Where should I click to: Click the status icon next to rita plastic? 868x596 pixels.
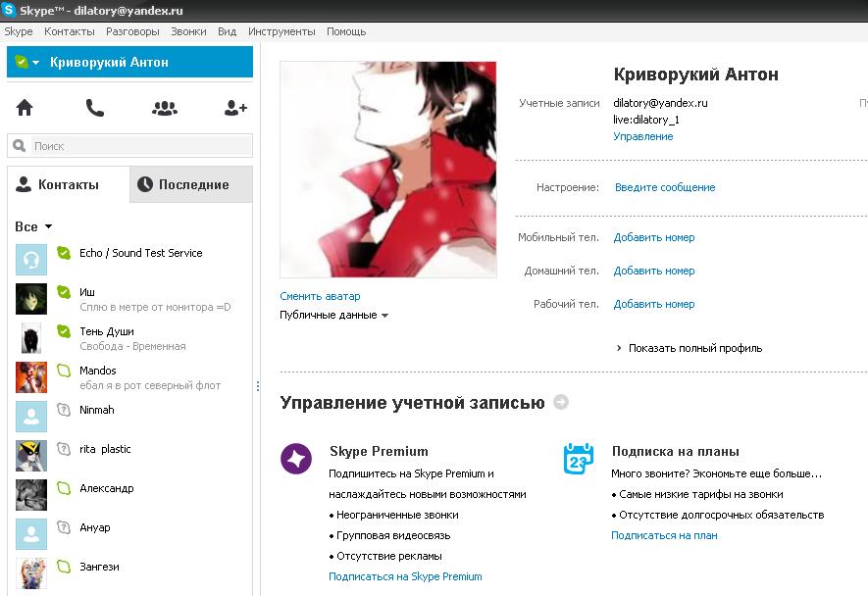tap(64, 449)
